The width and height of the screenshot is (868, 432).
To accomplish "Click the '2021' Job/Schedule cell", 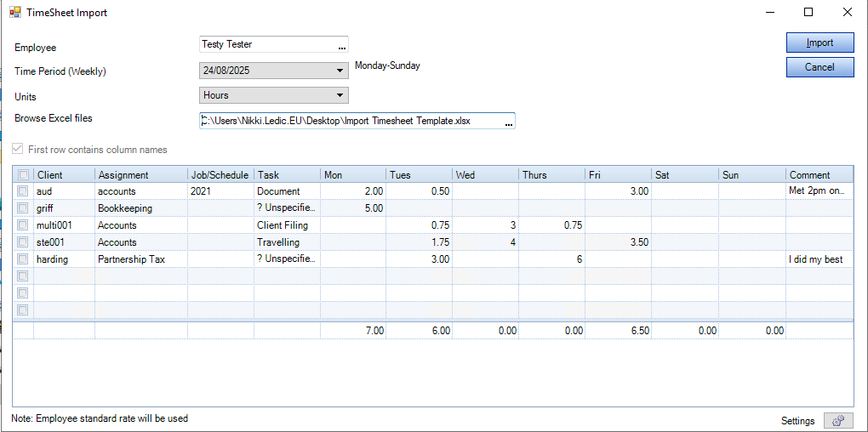I will click(x=221, y=190).
